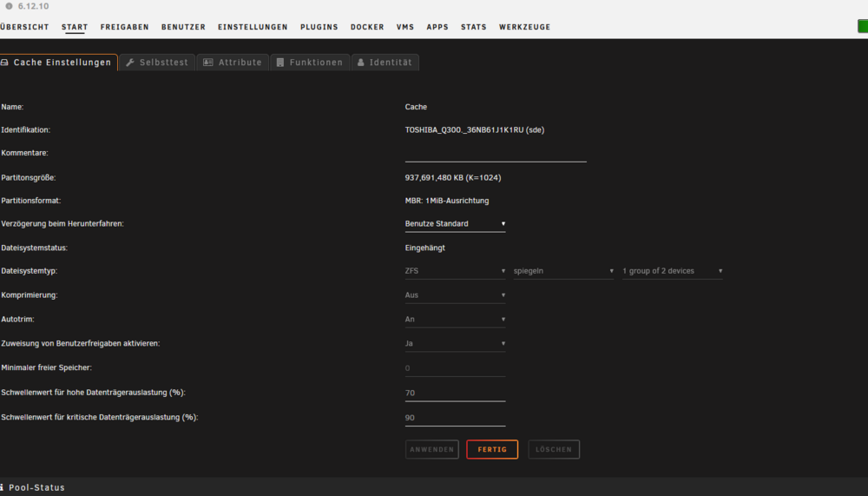Switch to the Identität tab

pyautogui.click(x=385, y=62)
